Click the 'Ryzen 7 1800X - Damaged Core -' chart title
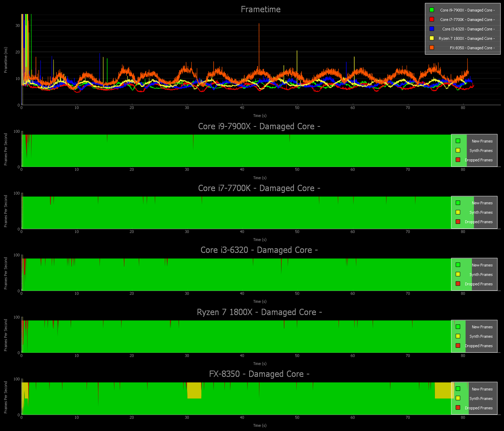This screenshot has height=431, width=504. click(259, 312)
